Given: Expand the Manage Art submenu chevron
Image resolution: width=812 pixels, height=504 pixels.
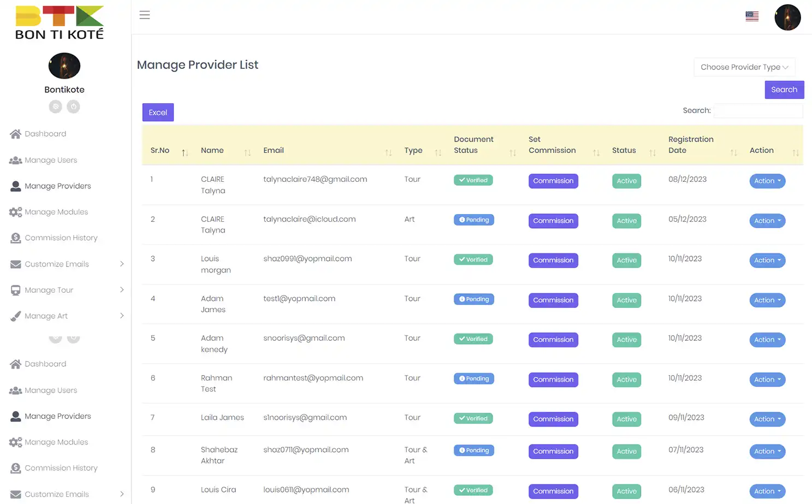Looking at the screenshot, I should (x=122, y=316).
